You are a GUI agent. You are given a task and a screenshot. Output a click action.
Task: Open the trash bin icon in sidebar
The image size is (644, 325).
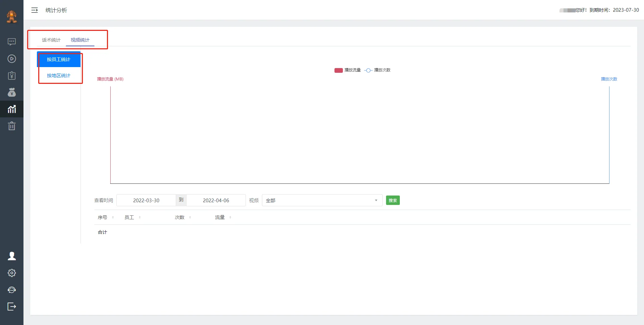[x=12, y=126]
